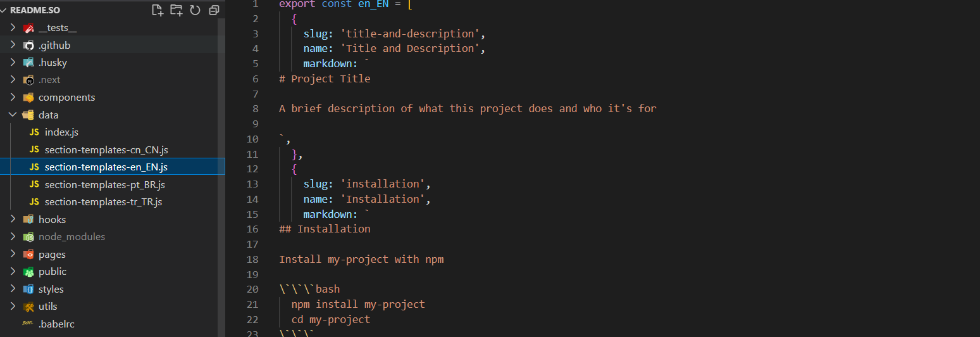This screenshot has width=980, height=337.
Task: Open section-templates-pt_BR.js file
Action: (104, 185)
